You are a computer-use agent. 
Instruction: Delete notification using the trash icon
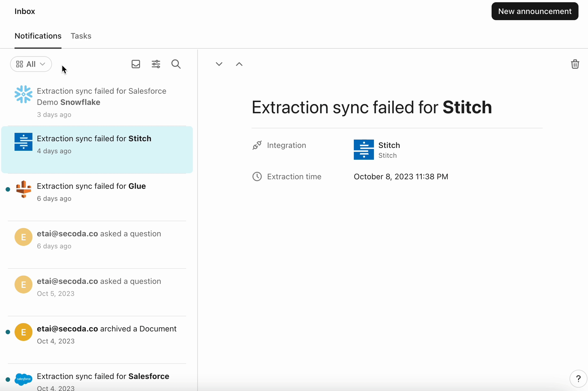tap(575, 64)
